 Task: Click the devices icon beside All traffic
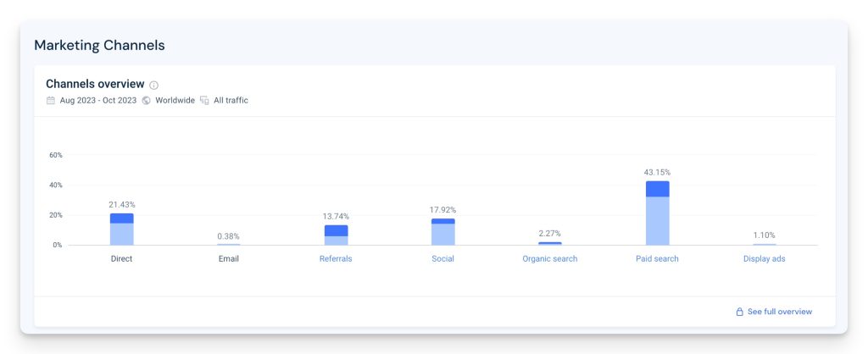(x=204, y=100)
